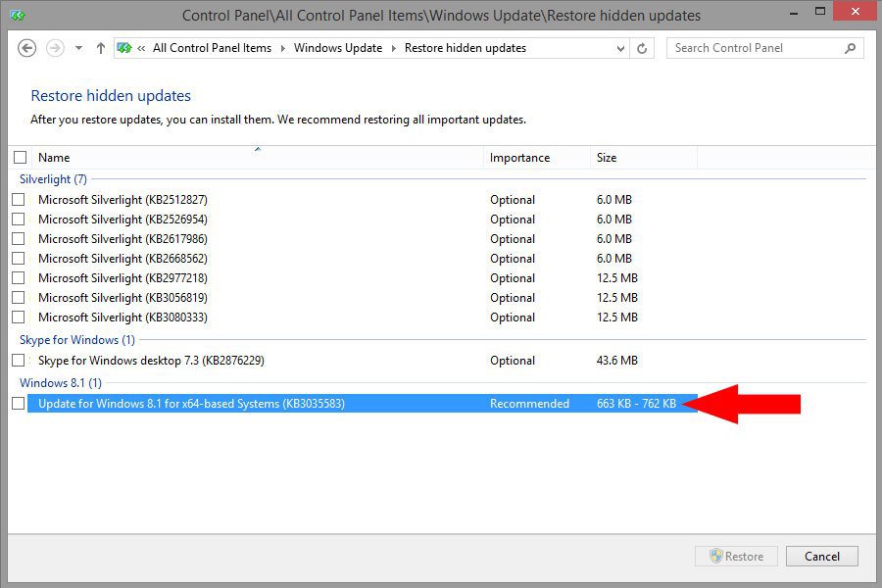Collapse the Windows 8.1 (1) group
The width and height of the screenshot is (882, 588).
pos(61,383)
